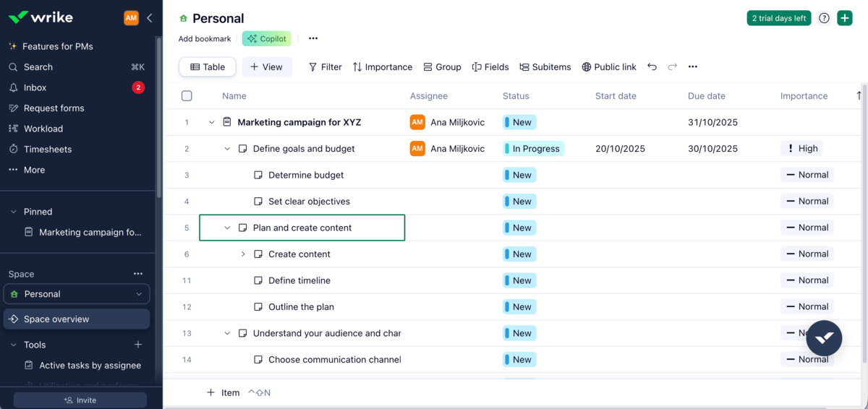Add a new View
Screen dimensions: 868x409
click(x=267, y=67)
